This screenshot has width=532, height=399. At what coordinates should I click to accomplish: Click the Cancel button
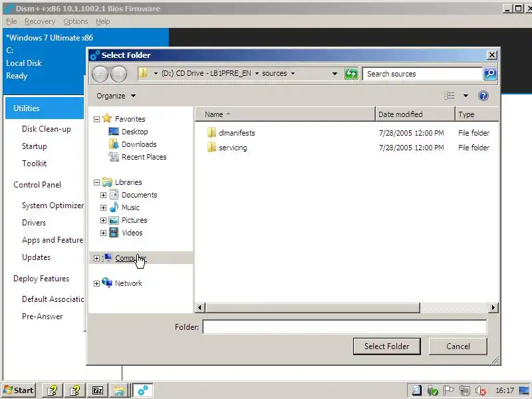(458, 346)
